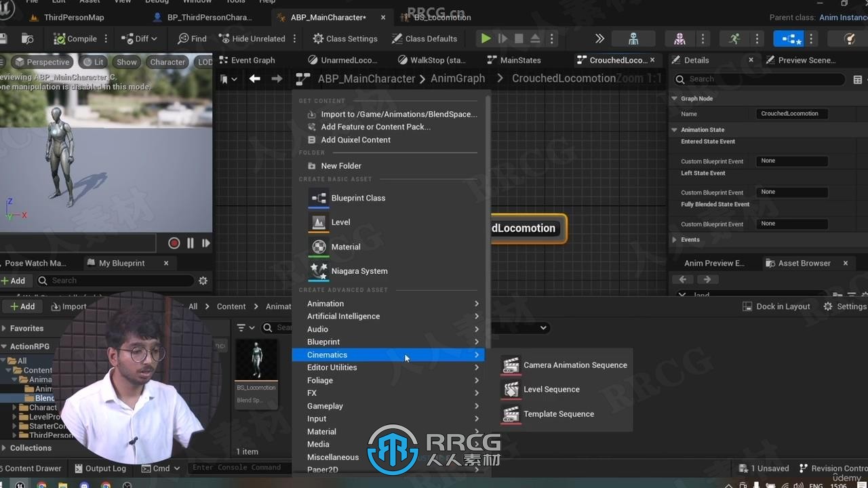Navigate back with graph left arrow

[x=254, y=79]
